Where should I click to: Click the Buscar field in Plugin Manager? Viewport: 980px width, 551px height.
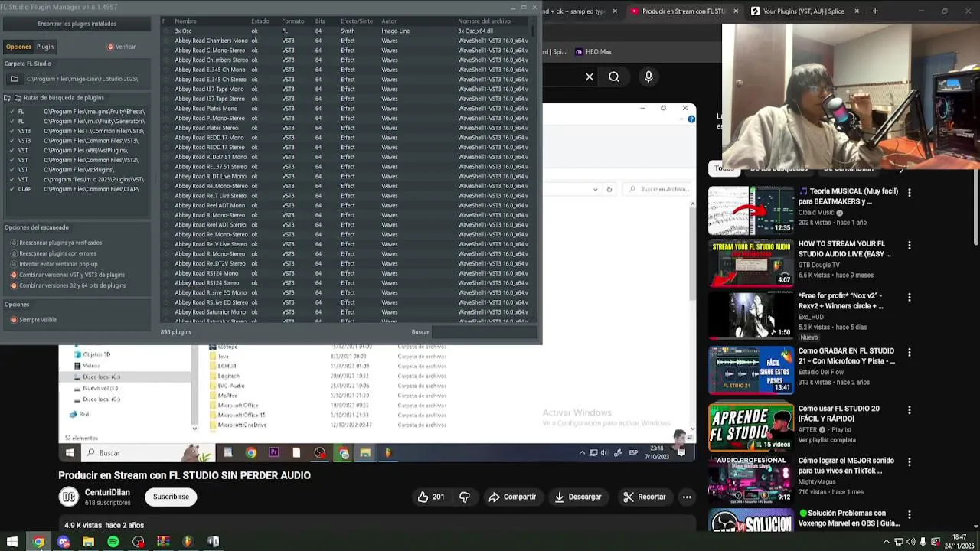(x=483, y=331)
